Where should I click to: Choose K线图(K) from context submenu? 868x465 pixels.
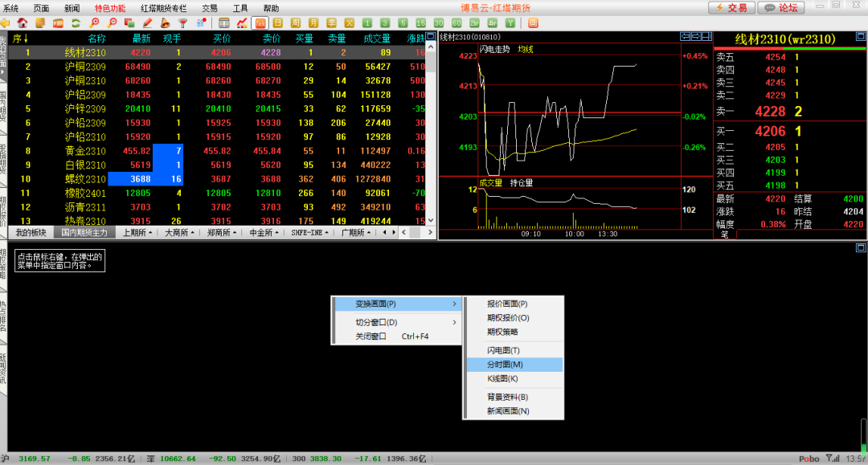pyautogui.click(x=503, y=378)
